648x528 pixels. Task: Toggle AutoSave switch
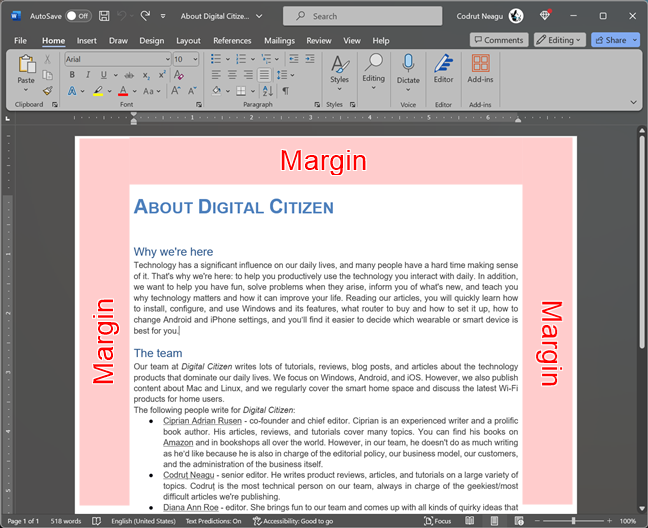(x=78, y=16)
